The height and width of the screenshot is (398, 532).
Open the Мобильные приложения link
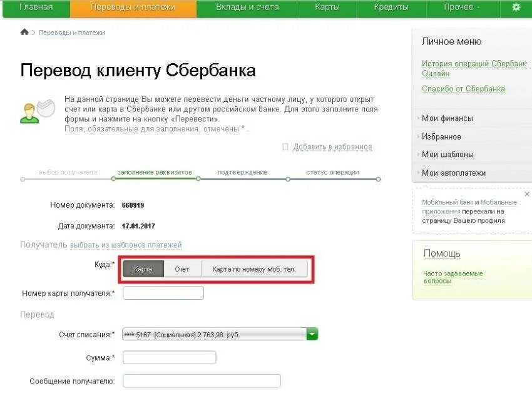(469, 207)
